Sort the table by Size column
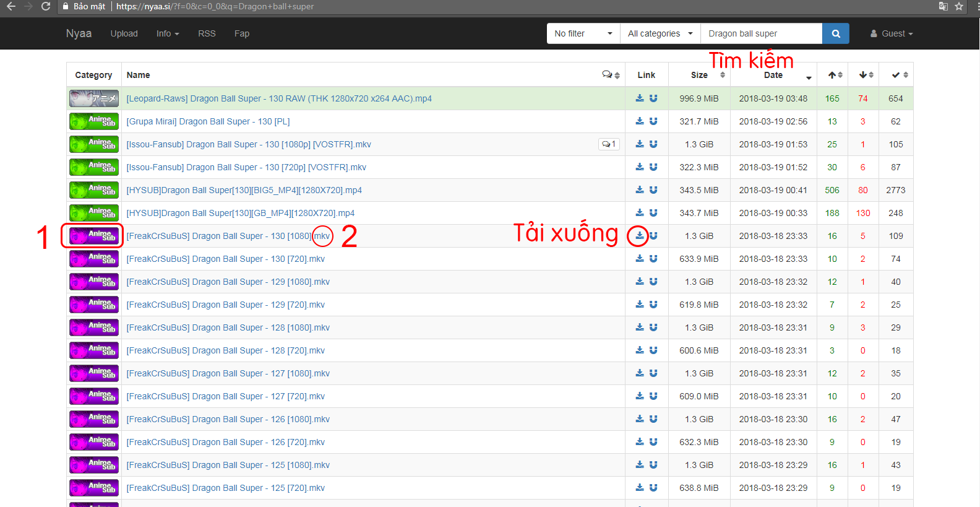 pyautogui.click(x=700, y=75)
